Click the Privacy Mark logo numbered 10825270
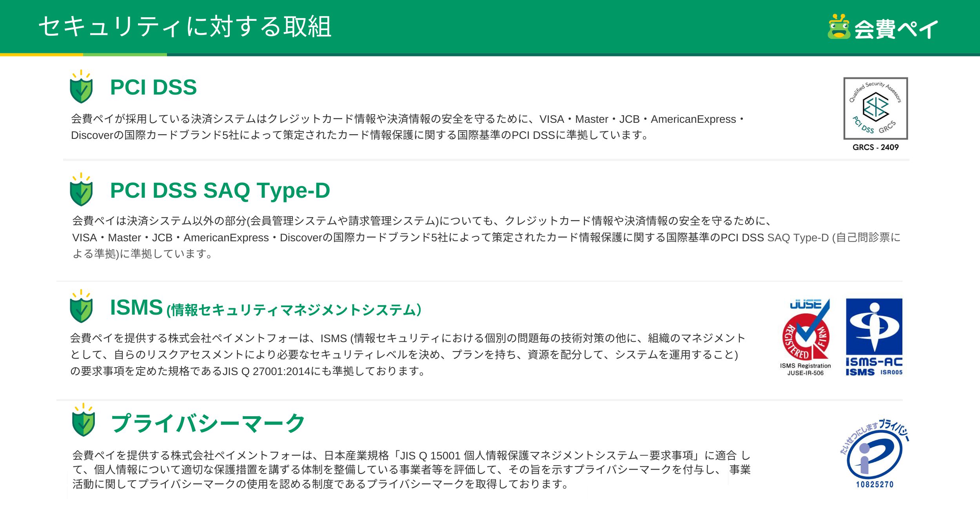 [875, 454]
